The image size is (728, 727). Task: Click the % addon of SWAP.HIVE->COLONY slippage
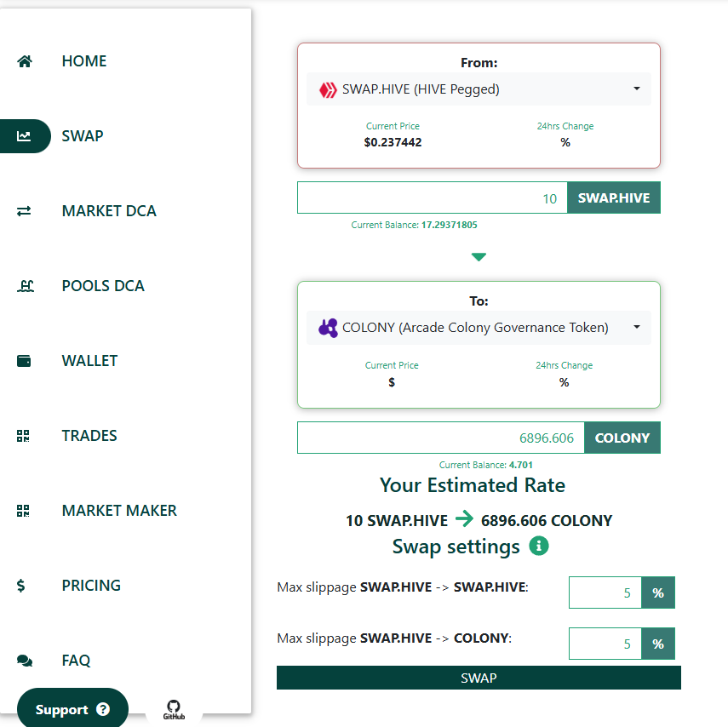point(658,644)
